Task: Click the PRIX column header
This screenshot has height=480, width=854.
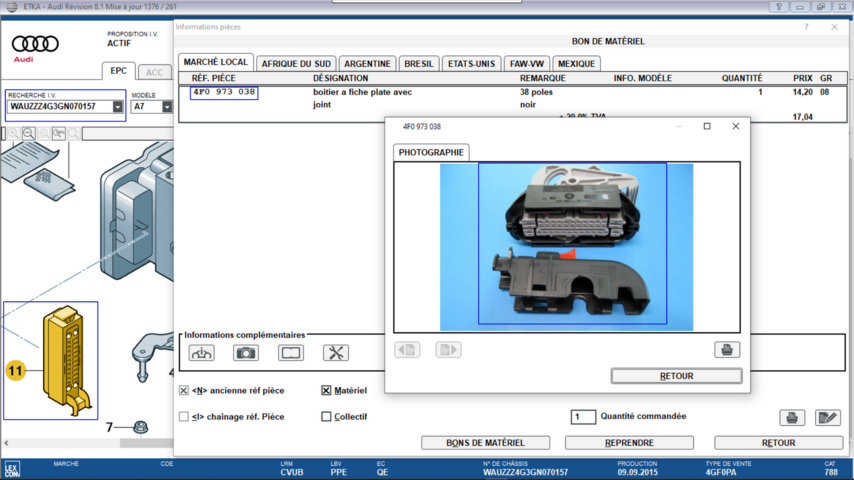Action: 803,78
